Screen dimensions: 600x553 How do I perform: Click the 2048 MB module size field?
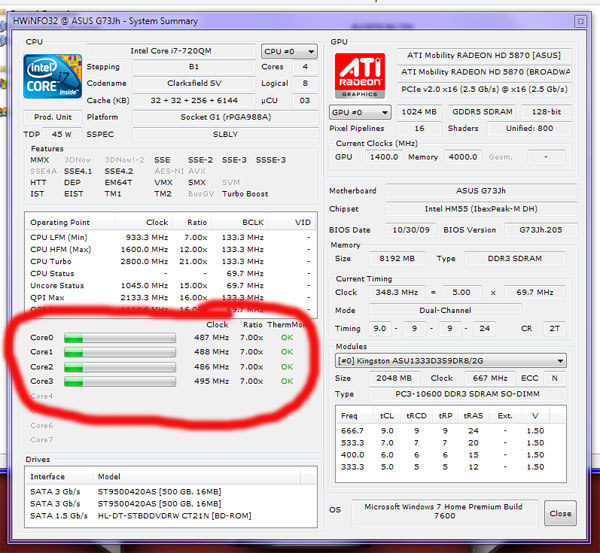pos(394,378)
